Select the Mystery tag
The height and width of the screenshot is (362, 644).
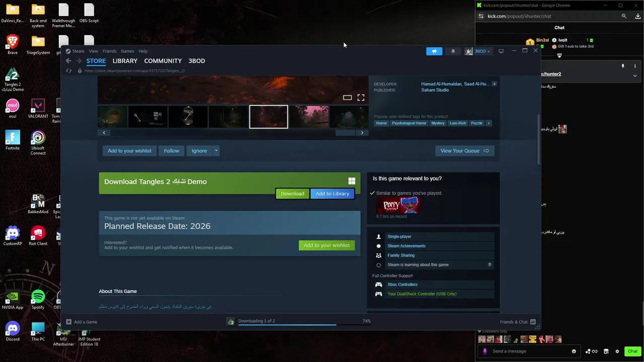point(438,123)
